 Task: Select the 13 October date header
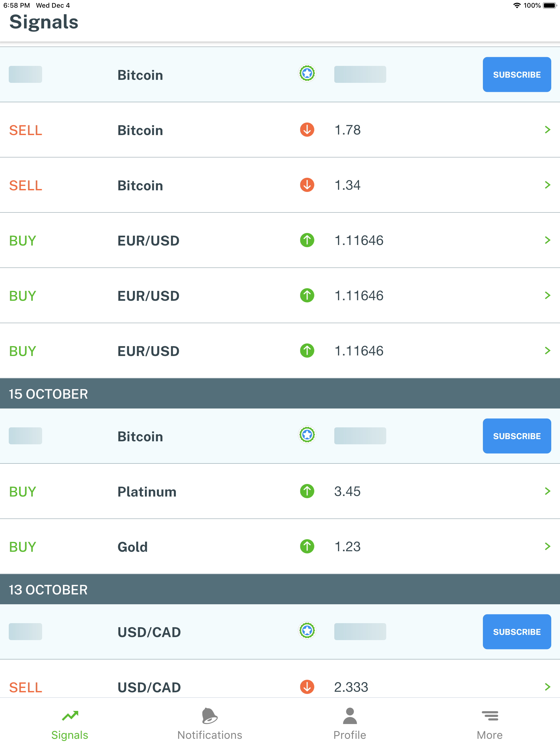(280, 590)
